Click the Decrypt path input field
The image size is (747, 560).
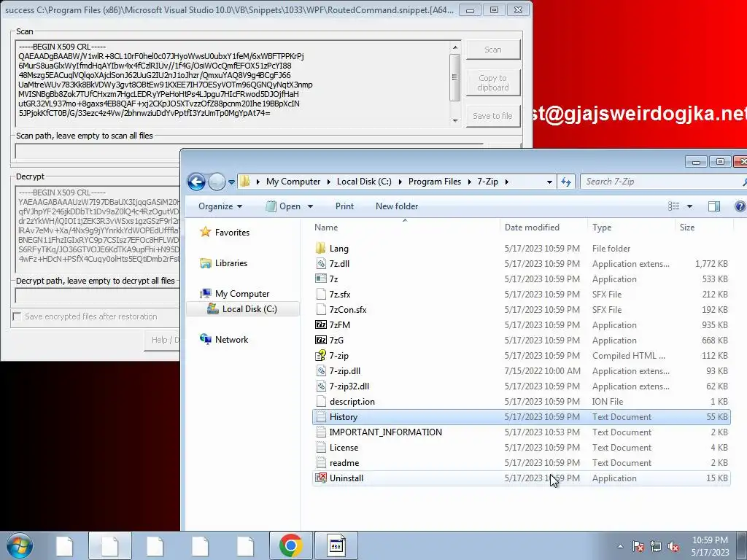[97, 296]
